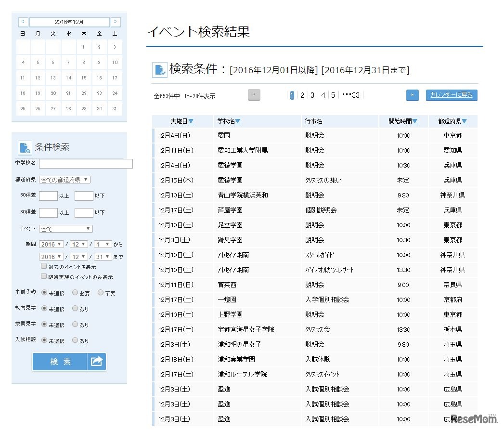Open the 都道府県 prefecture dropdown
The image size is (504, 430).
[x=65, y=180]
